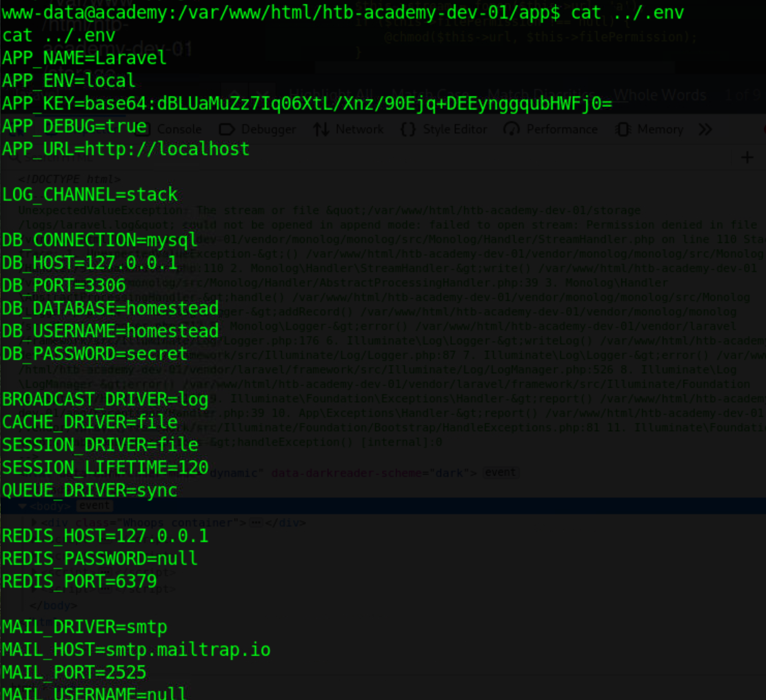The height and width of the screenshot is (700, 766).
Task: Click the MAIL_PORT=2525 line
Action: (74, 672)
